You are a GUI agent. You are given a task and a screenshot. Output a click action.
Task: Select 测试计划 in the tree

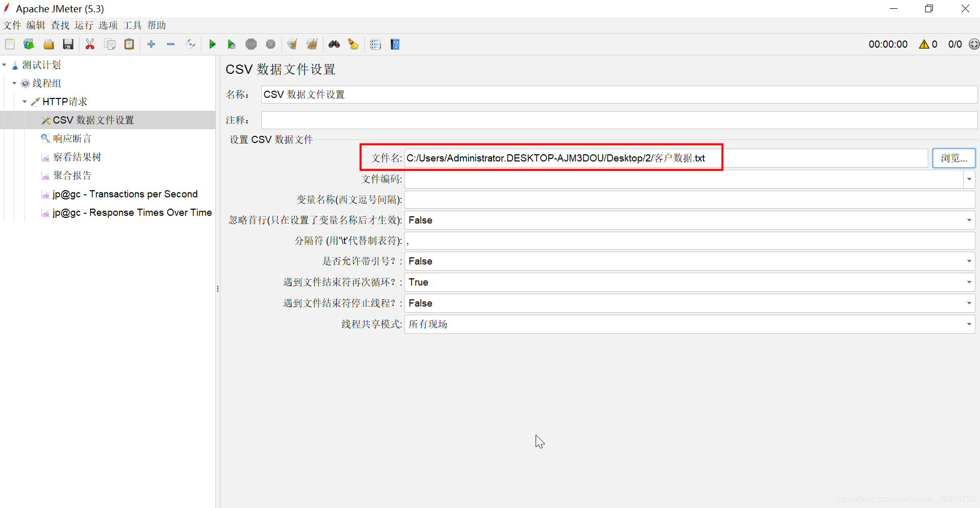(x=41, y=65)
